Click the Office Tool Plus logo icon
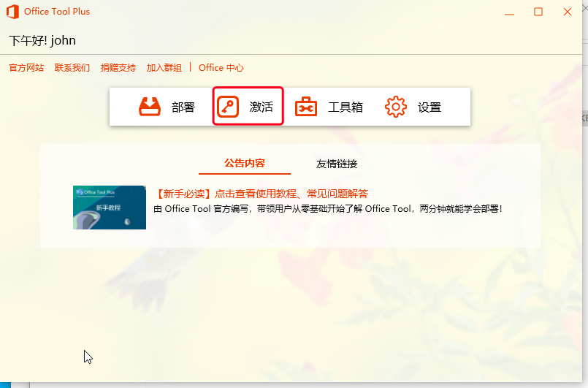Viewport: 588px width, 388px height. tap(12, 12)
